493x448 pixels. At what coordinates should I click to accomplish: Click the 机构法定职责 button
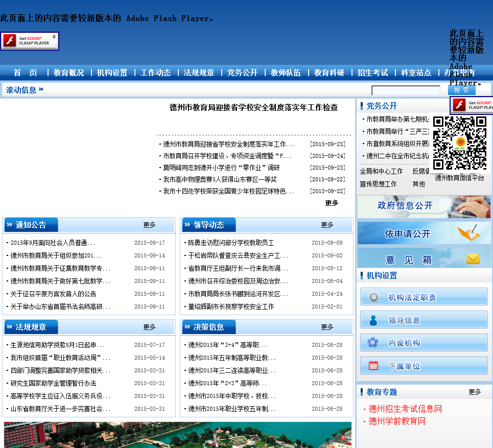424,297
